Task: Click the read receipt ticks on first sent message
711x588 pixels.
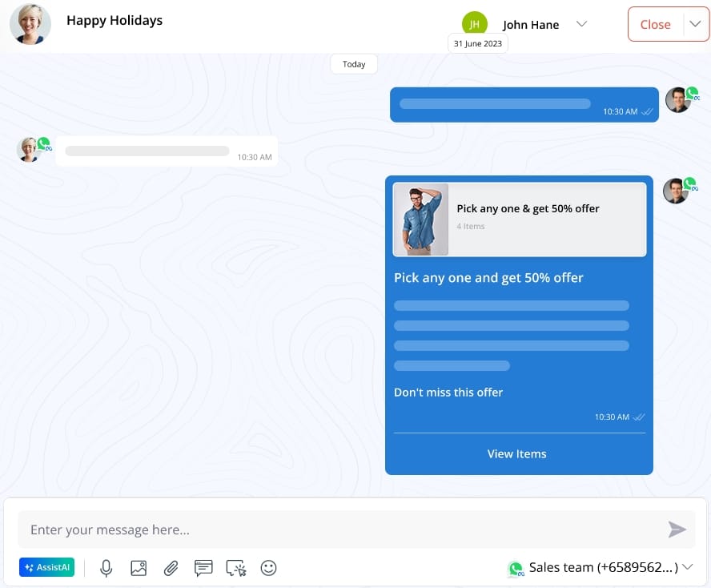Action: tap(647, 111)
